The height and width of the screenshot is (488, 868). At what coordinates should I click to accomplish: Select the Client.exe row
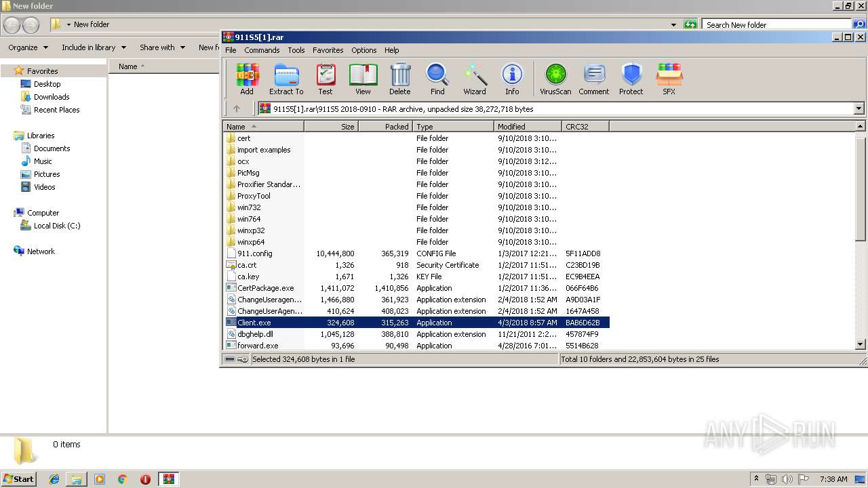coord(417,323)
